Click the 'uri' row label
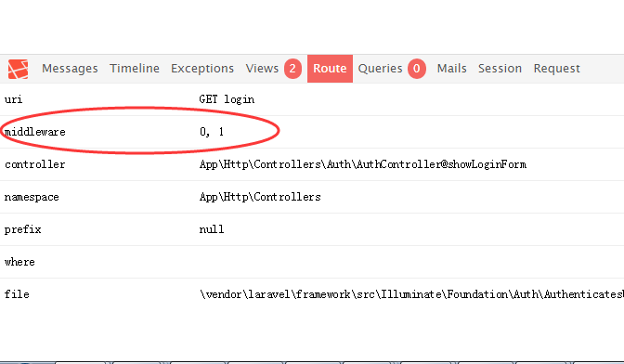The width and height of the screenshot is (624, 364). 14,99
